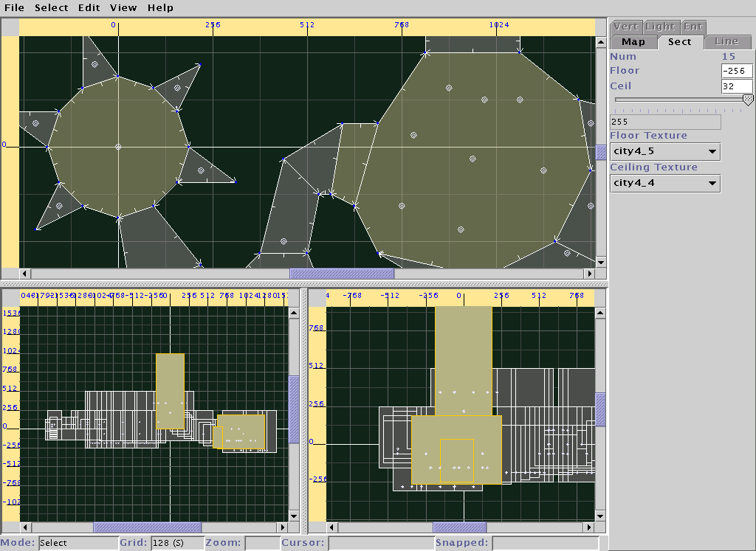The width and height of the screenshot is (756, 551).
Task: Click the Ceil height input field
Action: tap(736, 87)
